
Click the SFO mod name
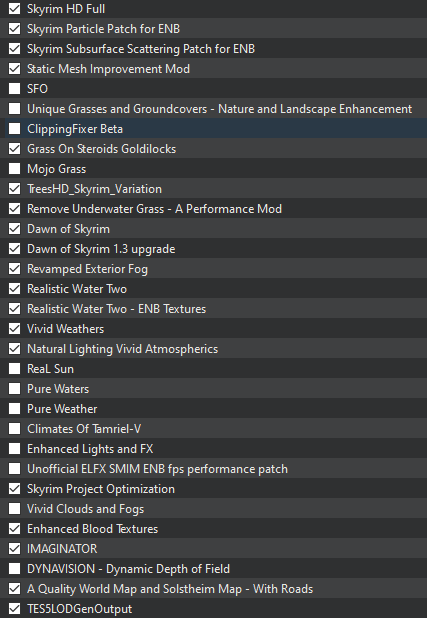[x=37, y=89]
